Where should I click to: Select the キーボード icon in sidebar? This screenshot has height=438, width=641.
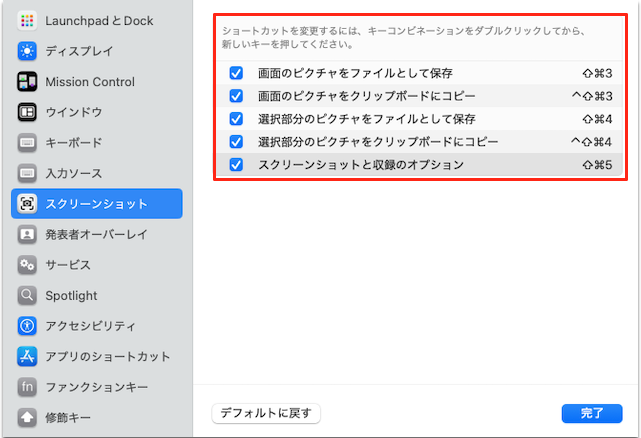pyautogui.click(x=28, y=143)
